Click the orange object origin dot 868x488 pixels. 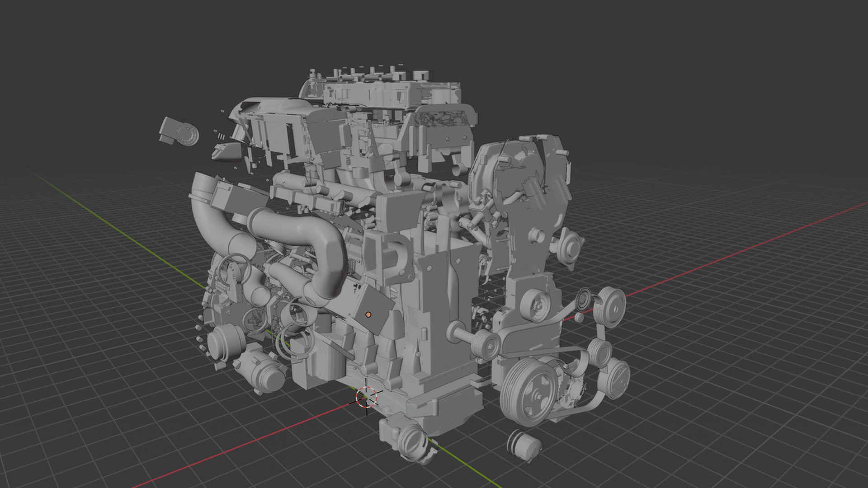[x=368, y=314]
